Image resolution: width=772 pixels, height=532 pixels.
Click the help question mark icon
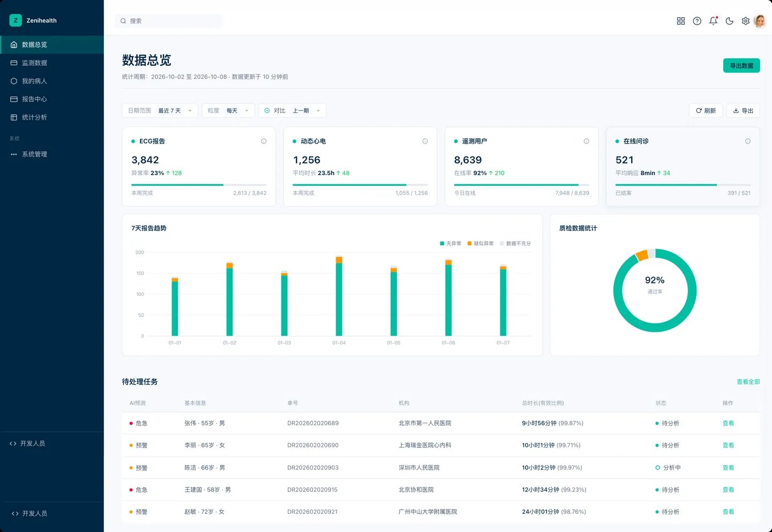click(697, 21)
